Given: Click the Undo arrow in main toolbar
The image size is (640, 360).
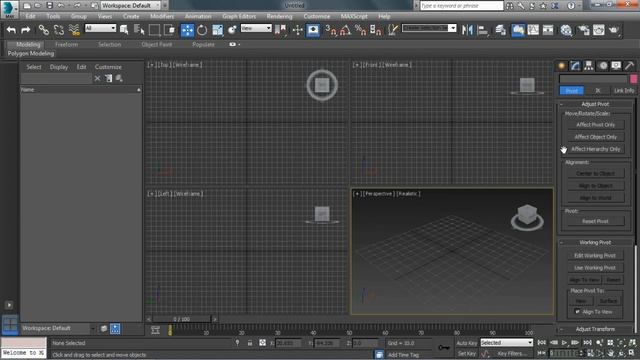Looking at the screenshot, I should coord(11,30).
